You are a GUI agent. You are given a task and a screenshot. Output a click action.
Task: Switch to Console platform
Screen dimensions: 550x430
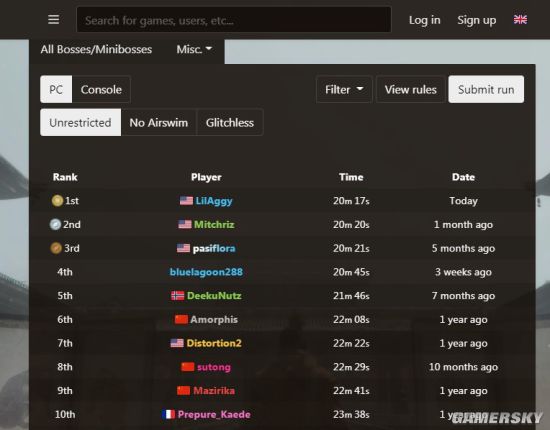(101, 89)
